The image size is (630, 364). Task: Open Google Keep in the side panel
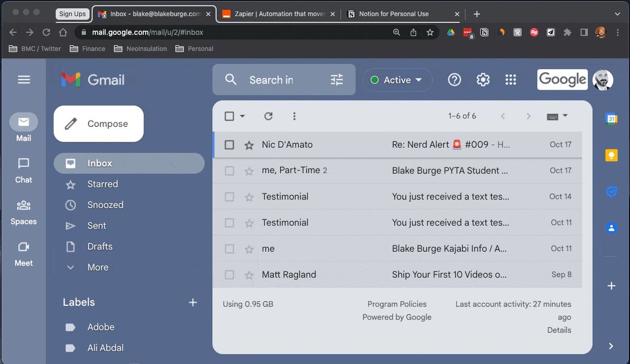pos(611,156)
